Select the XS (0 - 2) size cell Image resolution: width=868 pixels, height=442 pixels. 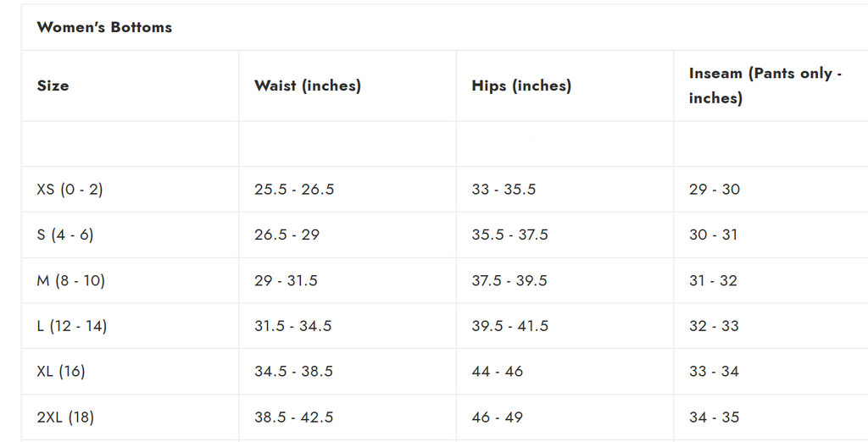pyautogui.click(x=70, y=190)
